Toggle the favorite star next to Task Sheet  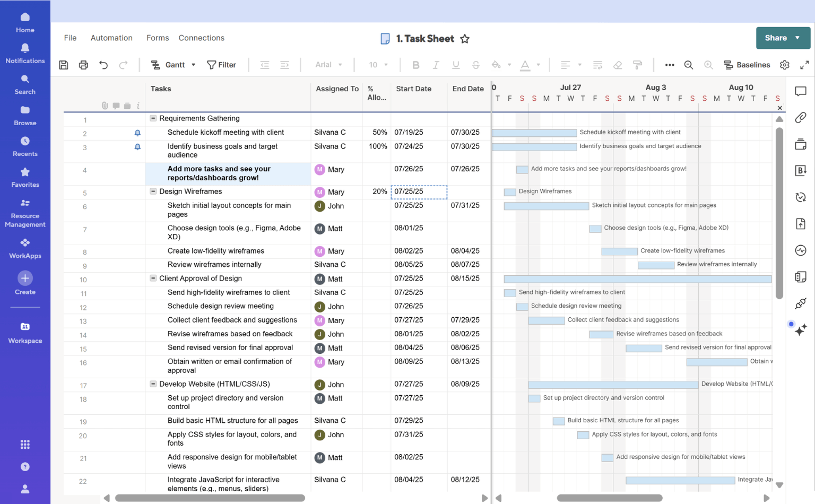click(465, 38)
